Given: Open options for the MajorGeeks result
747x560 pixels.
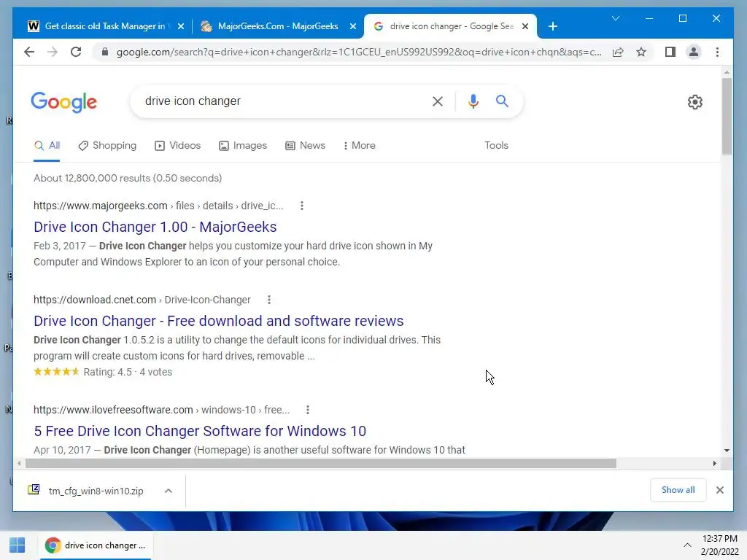Looking at the screenshot, I should pos(301,206).
